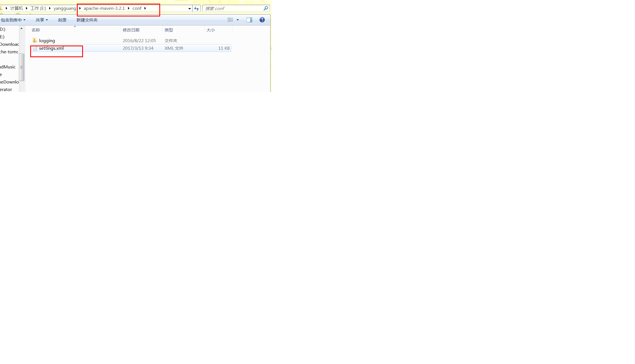635x364 pixels.
Task: Select the Download item in navigation pane
Action: [x=9, y=44]
